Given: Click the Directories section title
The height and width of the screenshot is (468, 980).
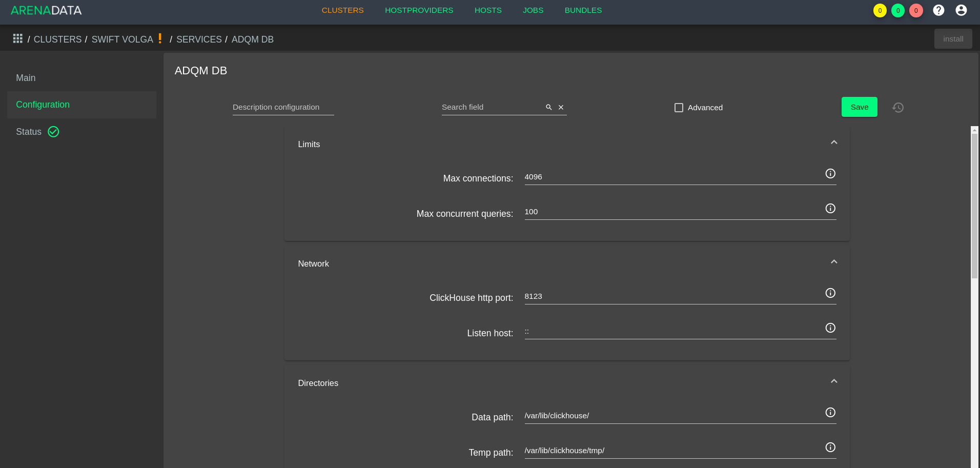Looking at the screenshot, I should click(318, 383).
